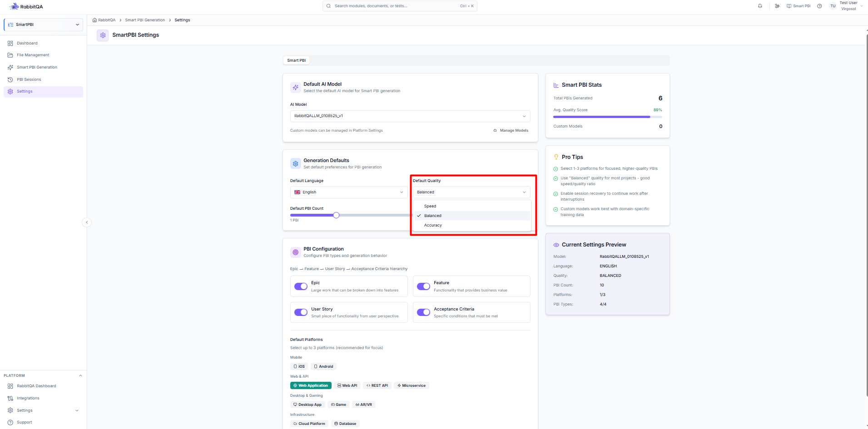
Task: Click the Integrations icon in Platform
Action: coord(10,398)
